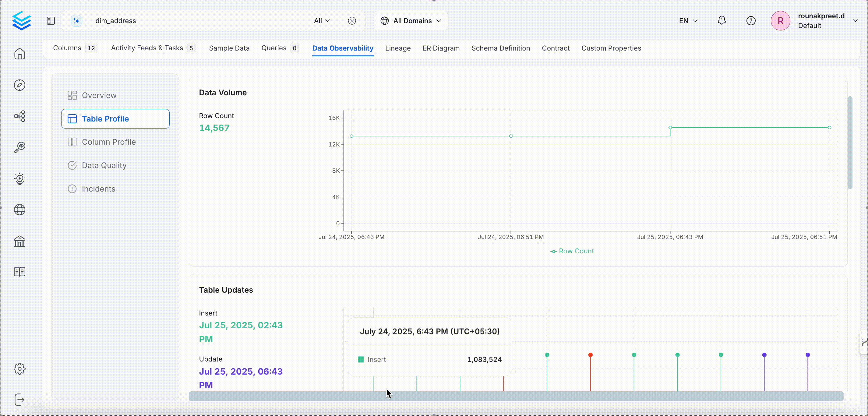Click the logout icon at bottom

[19, 400]
